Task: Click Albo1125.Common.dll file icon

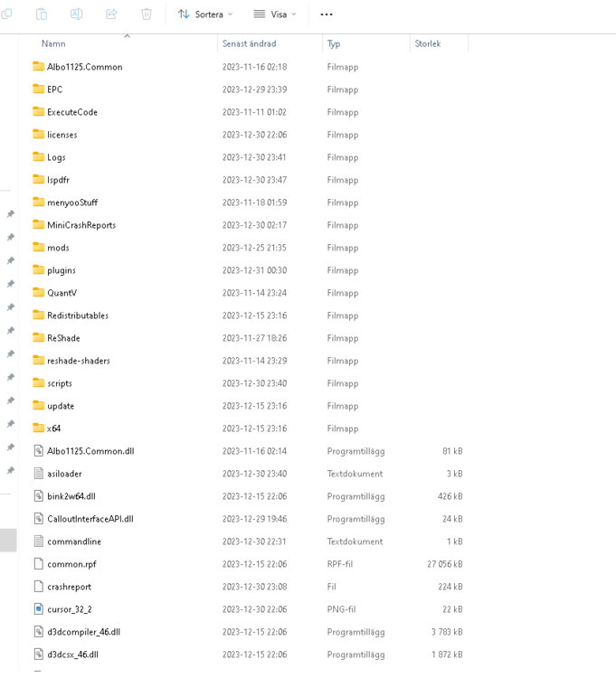Action: [x=39, y=450]
